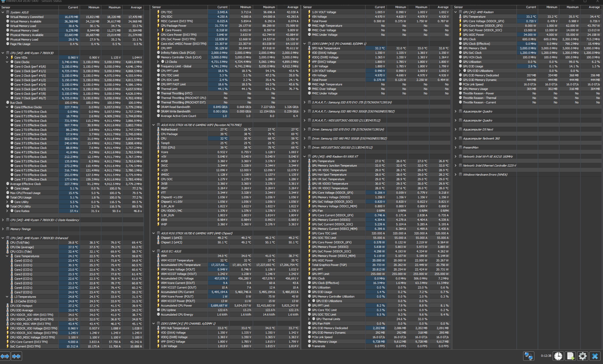The width and height of the screenshot is (603, 364).
Task: Expand the Core Powers subgroup
Action: point(158,30)
